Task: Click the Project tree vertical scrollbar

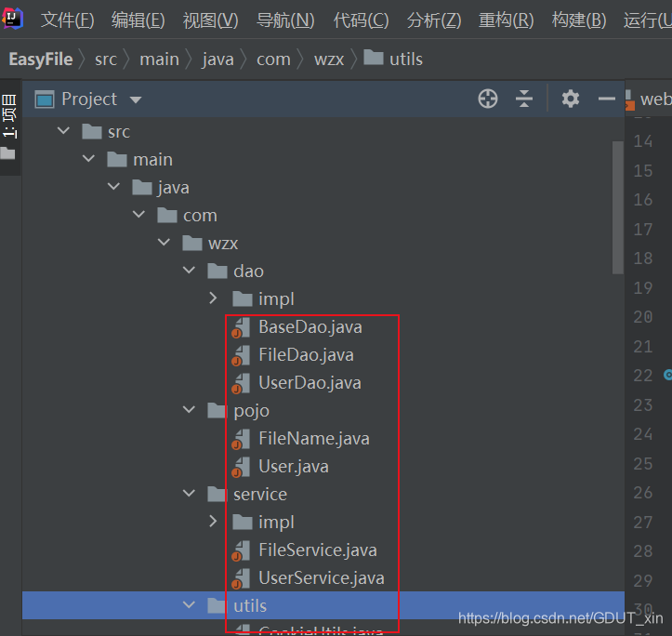Action: tap(617, 207)
